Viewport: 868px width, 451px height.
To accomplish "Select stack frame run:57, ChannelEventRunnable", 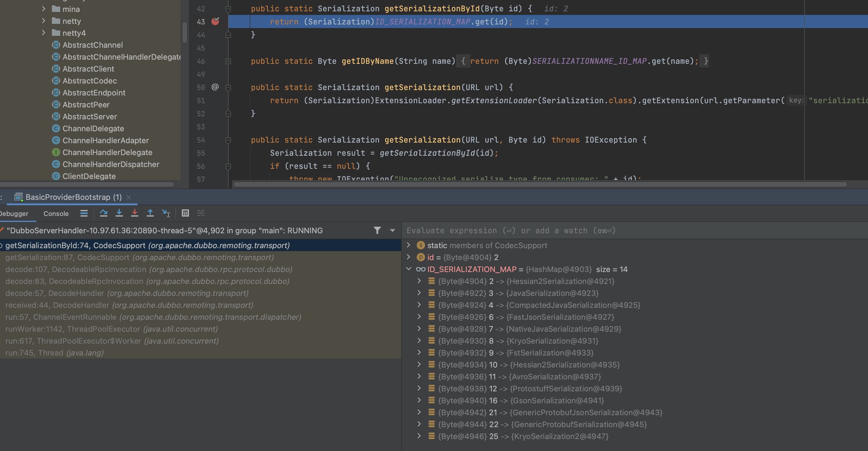I will tap(201, 317).
